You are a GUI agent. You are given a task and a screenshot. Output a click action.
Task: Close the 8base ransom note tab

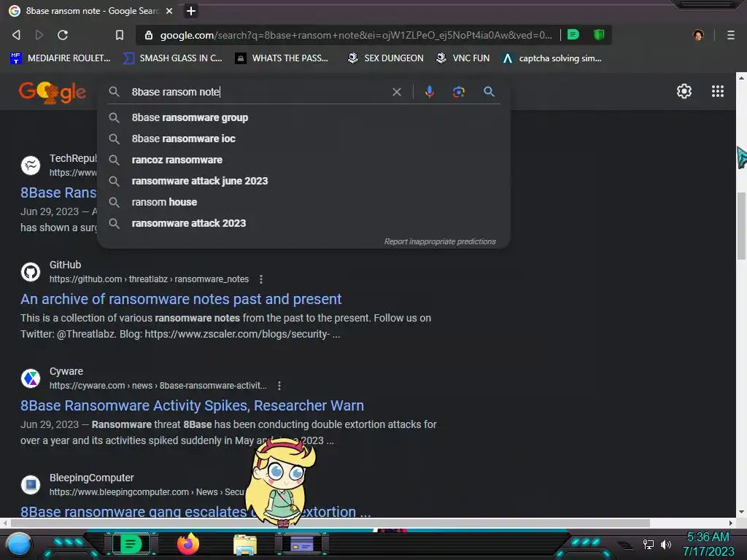[169, 10]
